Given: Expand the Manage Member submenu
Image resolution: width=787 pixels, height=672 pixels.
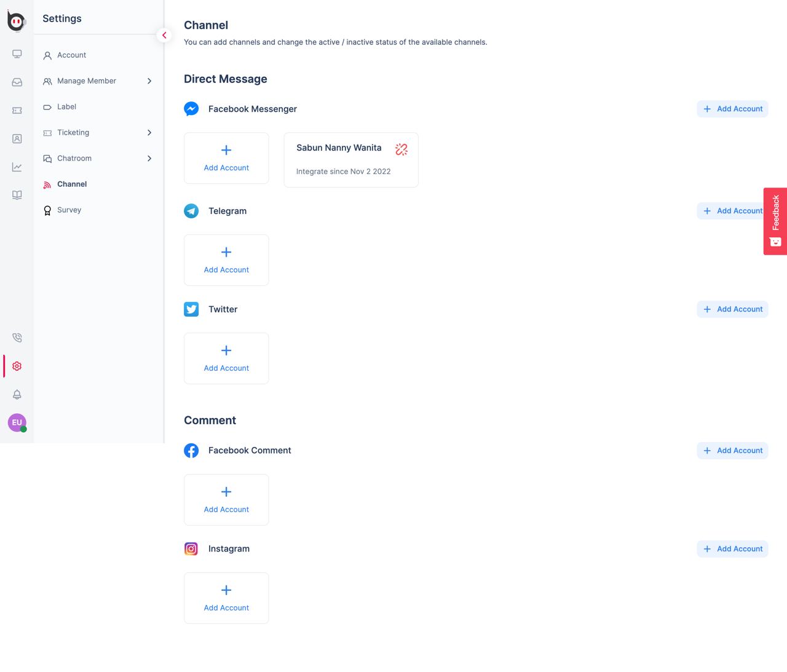Looking at the screenshot, I should tap(149, 81).
